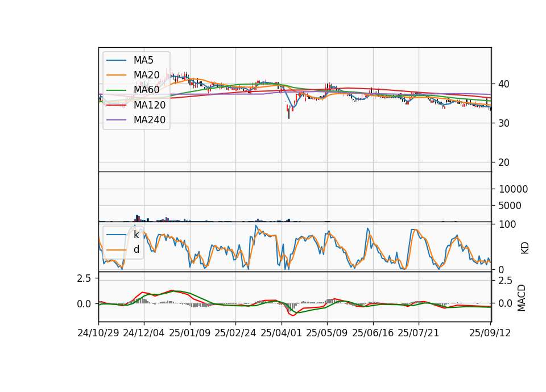546x392 pixels.
Task: Click the blue MA5 legend line
Action: [x=116, y=60]
